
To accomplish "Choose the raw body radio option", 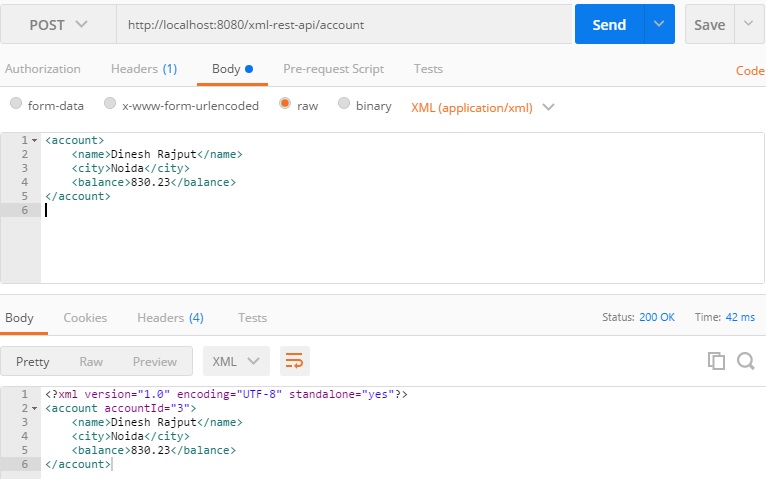I will point(285,103).
